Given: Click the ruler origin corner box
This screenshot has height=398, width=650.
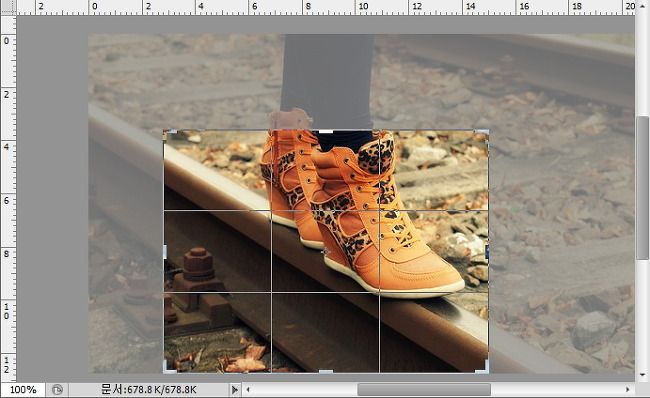Looking at the screenshot, I should tap(8, 7).
